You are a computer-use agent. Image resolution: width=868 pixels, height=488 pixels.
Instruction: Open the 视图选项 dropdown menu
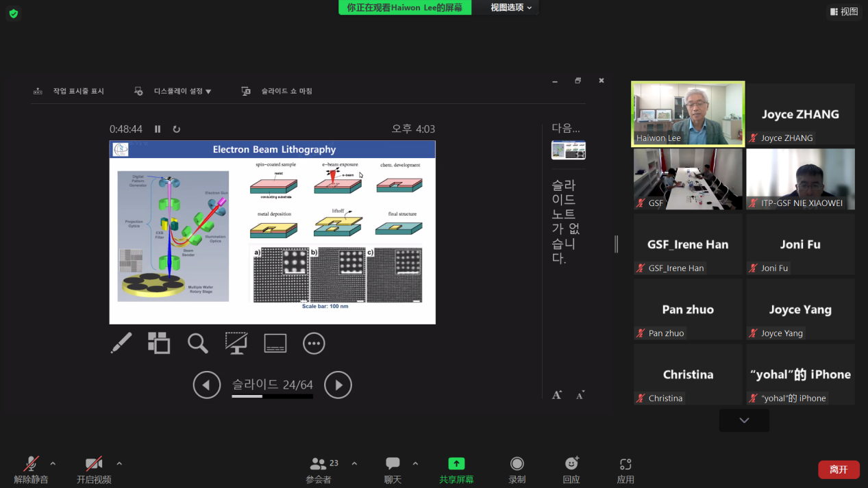(x=510, y=8)
